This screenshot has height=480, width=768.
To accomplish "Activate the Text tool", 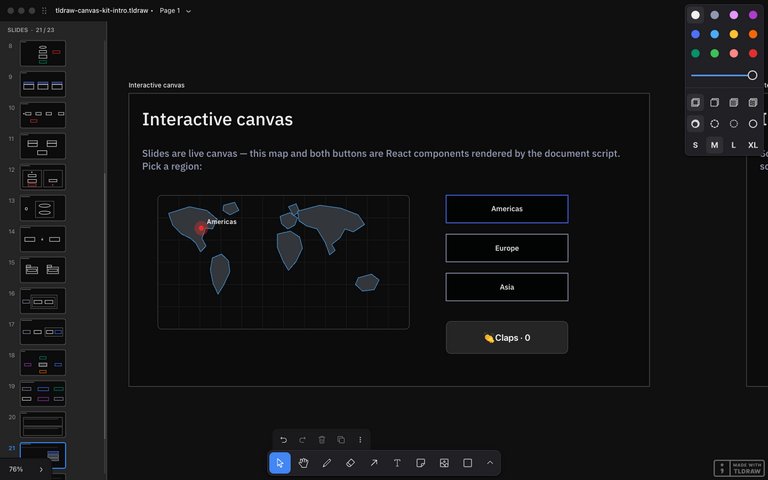I will pos(397,463).
